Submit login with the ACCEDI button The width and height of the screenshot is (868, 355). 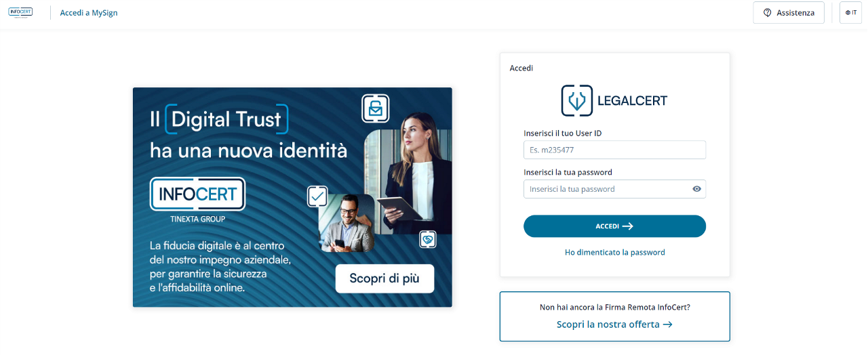point(614,226)
